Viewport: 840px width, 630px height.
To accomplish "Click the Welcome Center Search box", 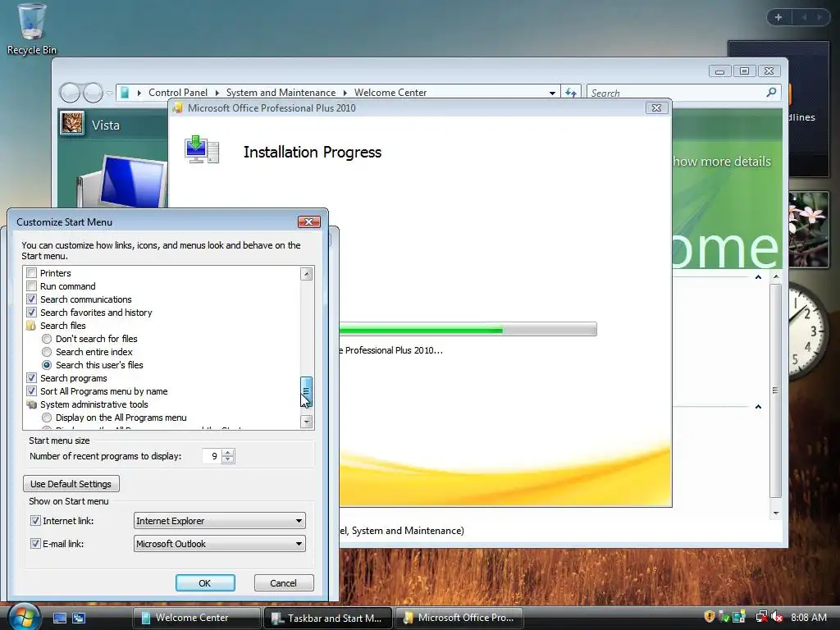I will [x=678, y=93].
